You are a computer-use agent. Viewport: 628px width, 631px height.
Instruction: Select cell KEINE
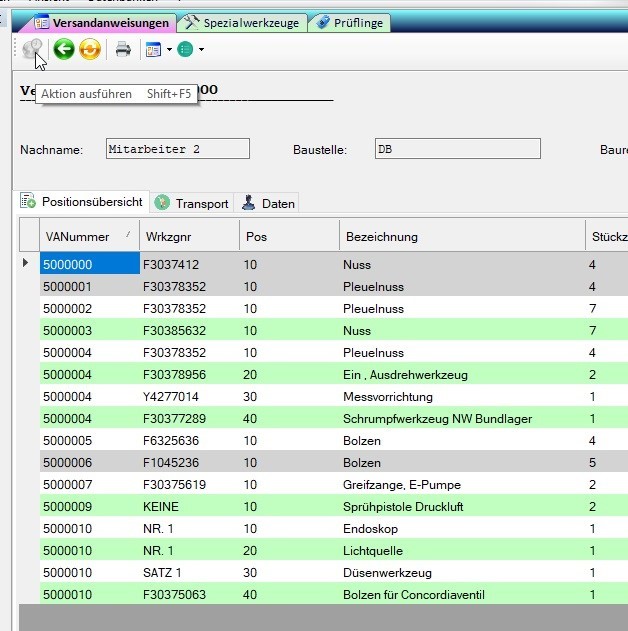(x=189, y=506)
